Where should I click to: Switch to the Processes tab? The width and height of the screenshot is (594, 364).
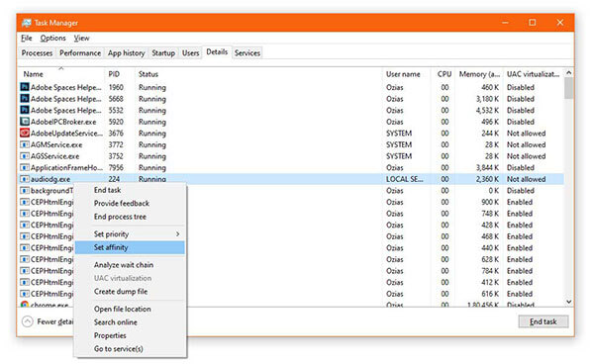tap(37, 53)
